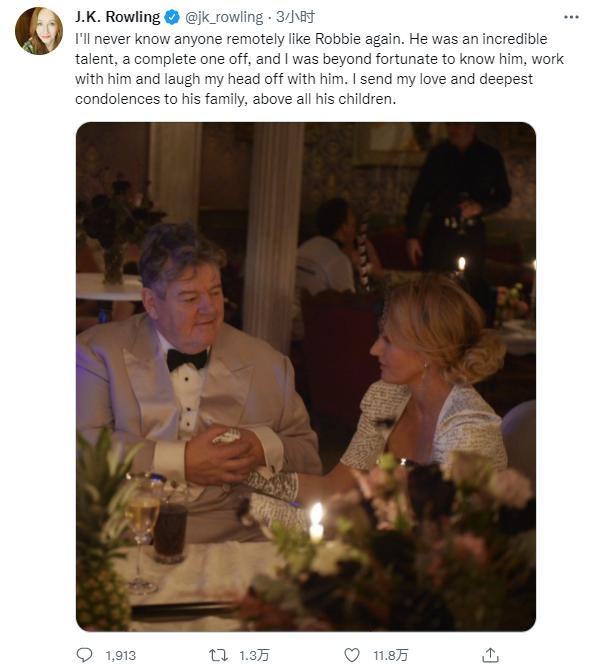Click the 1.3万 retweet count

254,655
